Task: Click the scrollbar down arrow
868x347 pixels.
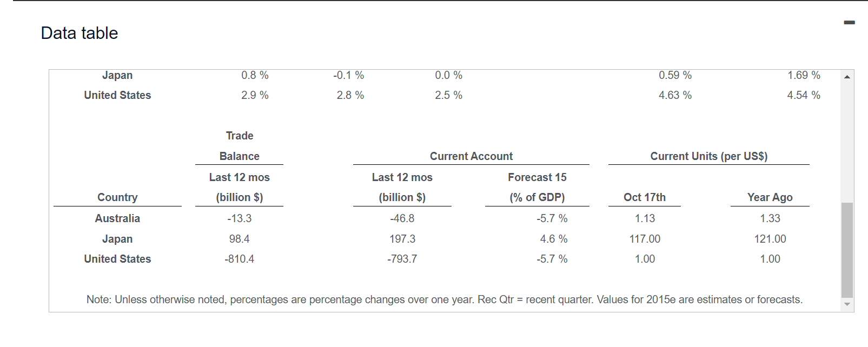Action: pyautogui.click(x=846, y=303)
